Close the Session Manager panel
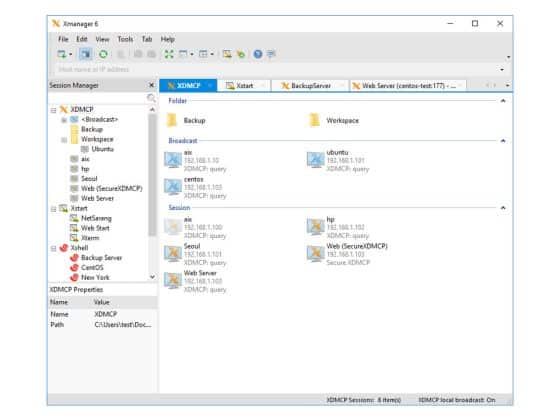Screen dimensions: 560x420 [x=151, y=85]
